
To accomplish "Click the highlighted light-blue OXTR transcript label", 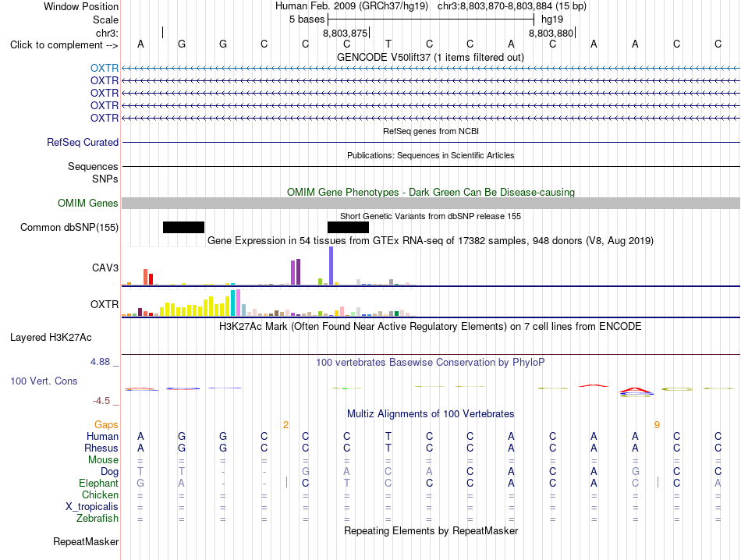I will (105, 68).
